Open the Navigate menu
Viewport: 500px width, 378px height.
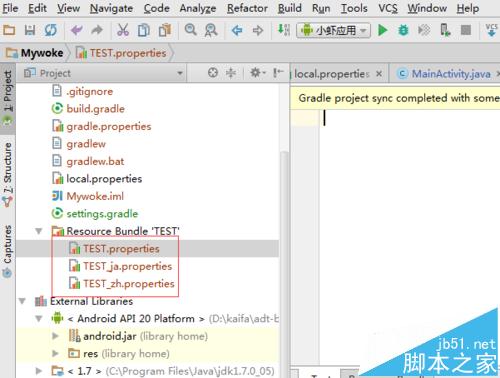[111, 8]
